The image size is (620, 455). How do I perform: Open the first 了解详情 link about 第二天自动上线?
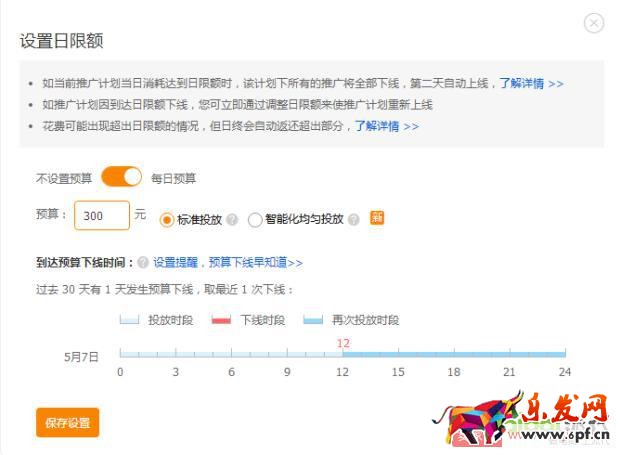click(531, 83)
